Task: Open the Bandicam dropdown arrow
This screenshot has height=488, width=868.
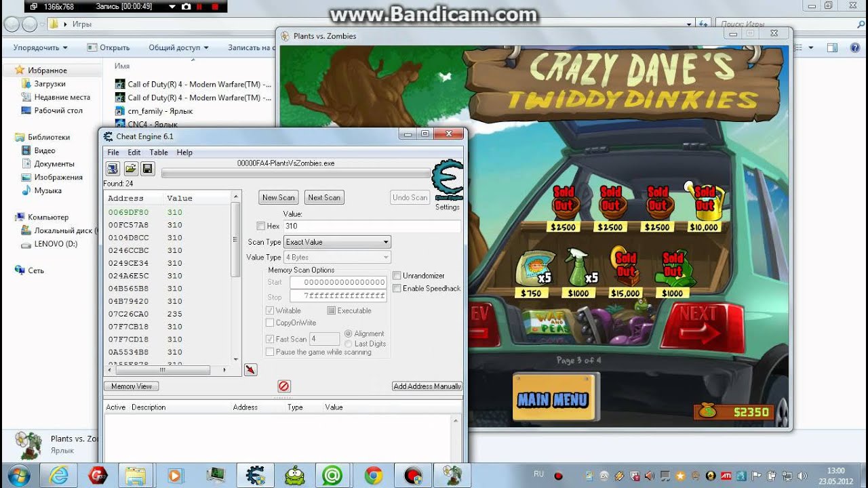Action: click(171, 7)
